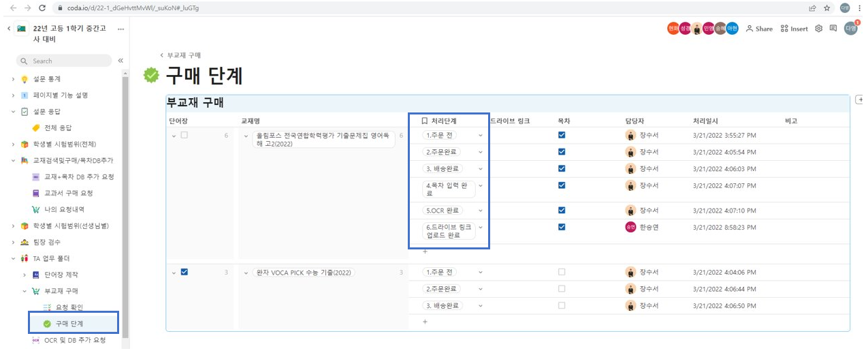Open 학생별 시험범위(선생님별) page
The width and height of the screenshot is (868, 353).
[x=71, y=226]
